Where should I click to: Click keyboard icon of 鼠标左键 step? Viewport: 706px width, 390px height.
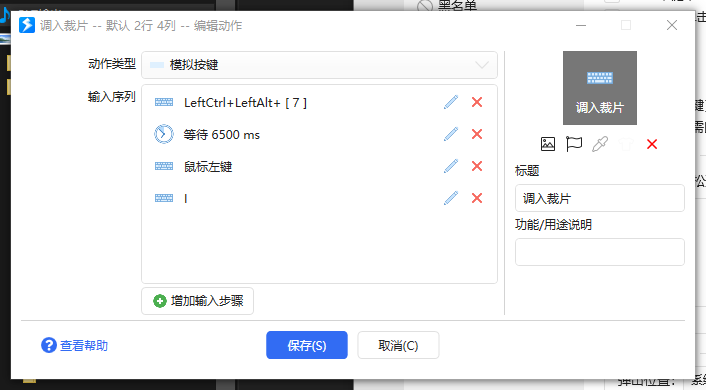(164, 166)
